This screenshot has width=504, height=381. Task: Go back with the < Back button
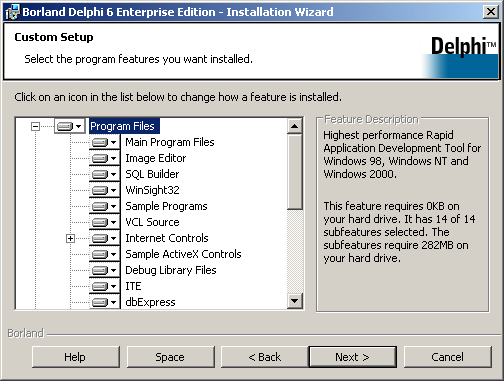(x=265, y=357)
